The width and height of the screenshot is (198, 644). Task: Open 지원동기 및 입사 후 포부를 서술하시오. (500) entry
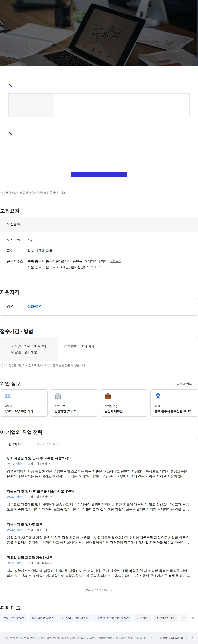pyautogui.click(x=40, y=491)
